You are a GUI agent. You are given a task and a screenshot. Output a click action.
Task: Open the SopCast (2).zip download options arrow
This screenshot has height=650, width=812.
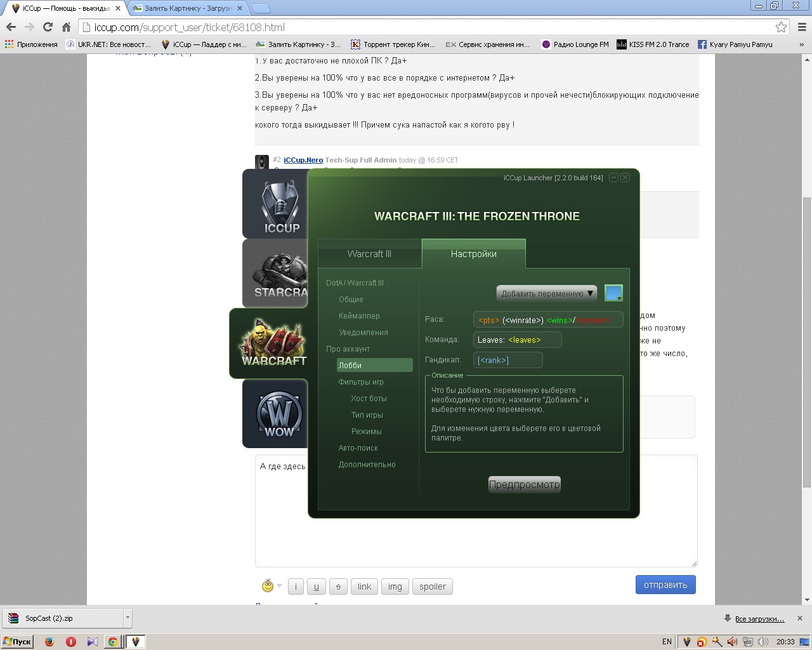pos(128,618)
